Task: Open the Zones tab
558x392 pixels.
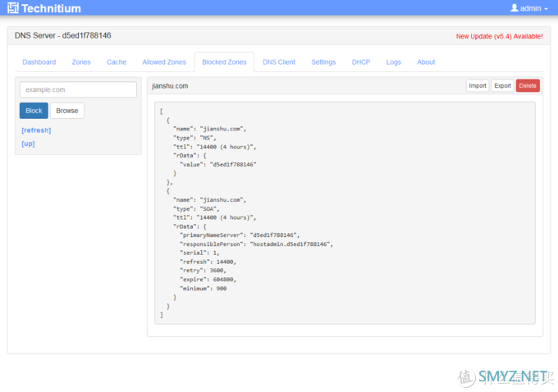Action: tap(81, 62)
